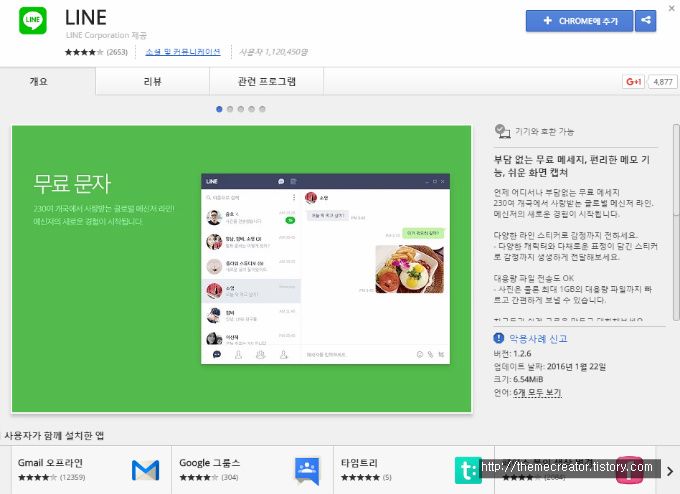Viewport: 680px width, 494px height.
Task: Click the 무료 문자 screenshot preview
Action: (x=241, y=268)
